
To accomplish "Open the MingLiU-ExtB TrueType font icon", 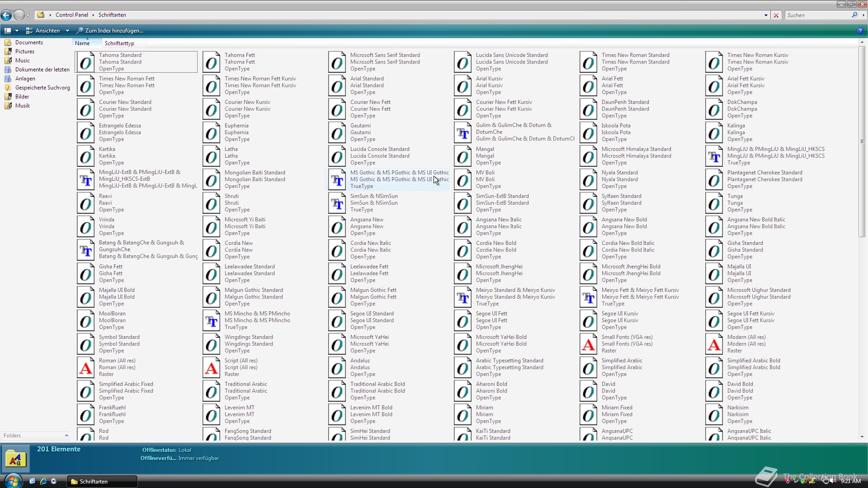I will (85, 179).
